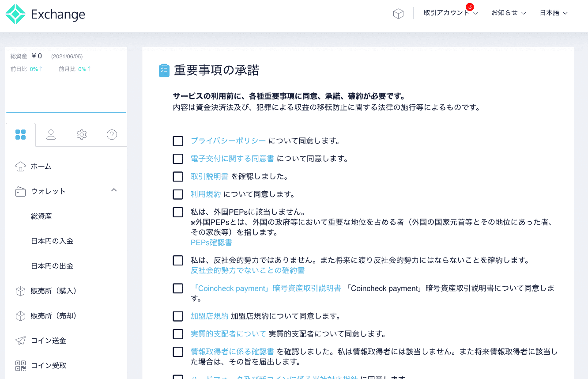Image resolution: width=588 pixels, height=379 pixels.
Task: Expand the お知らせ dropdown
Action: pos(509,13)
